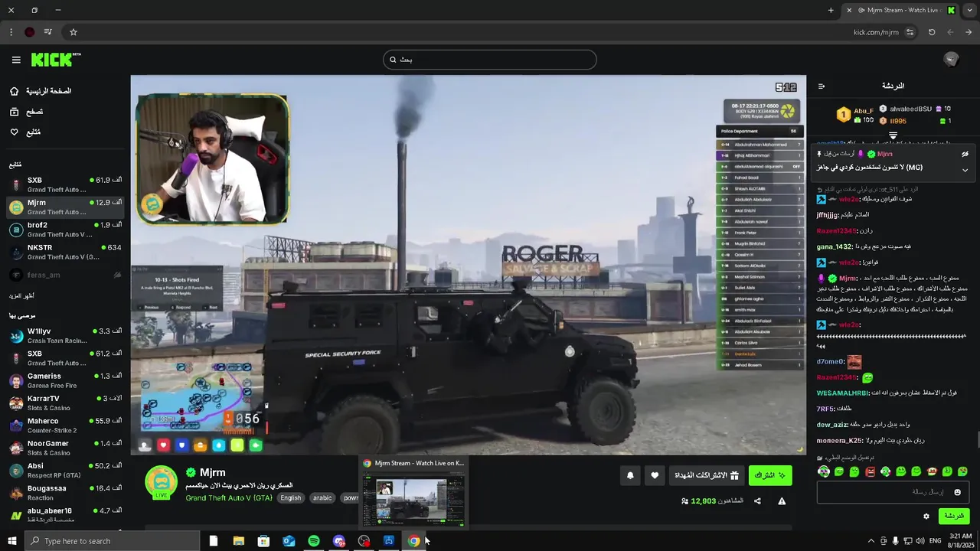Image resolution: width=980 pixels, height=551 pixels.
Task: Expand the gift leaderboard arrow
Action: 893,135
